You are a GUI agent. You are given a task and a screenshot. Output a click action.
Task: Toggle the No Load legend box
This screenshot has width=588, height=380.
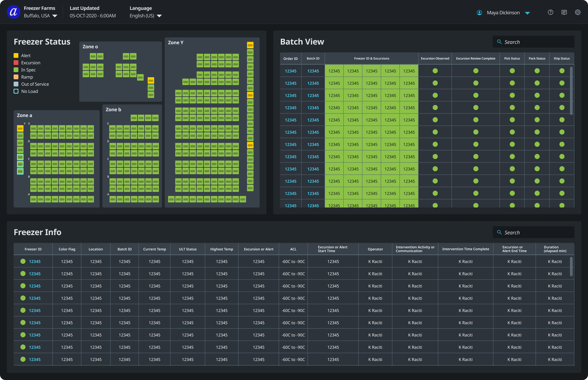16,91
